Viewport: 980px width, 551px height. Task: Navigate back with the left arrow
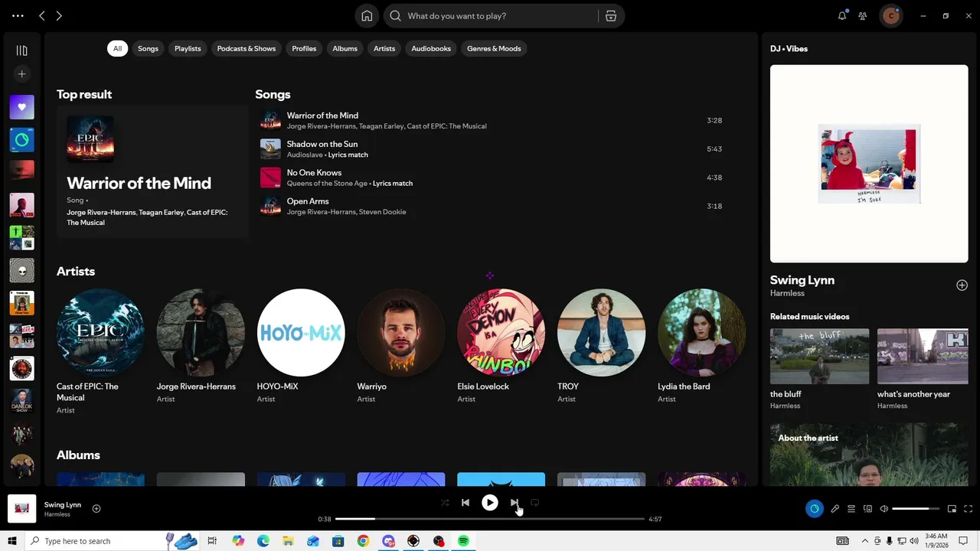(42, 16)
